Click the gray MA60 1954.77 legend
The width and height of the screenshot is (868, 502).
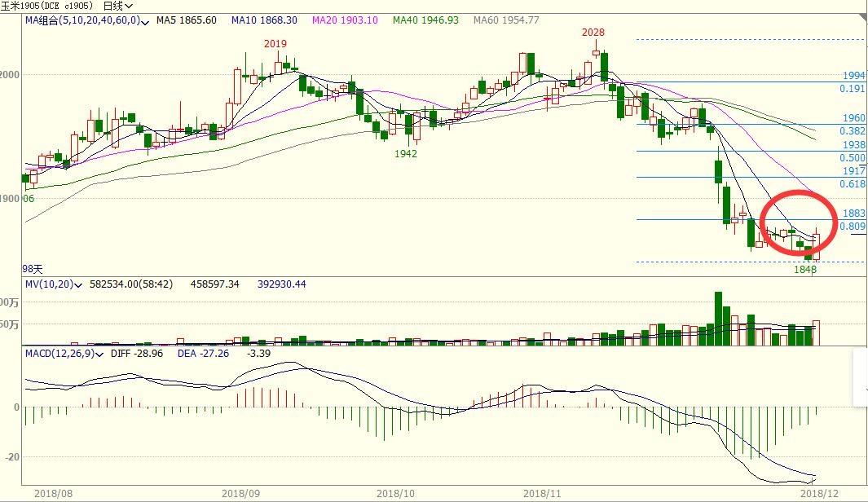tap(507, 20)
